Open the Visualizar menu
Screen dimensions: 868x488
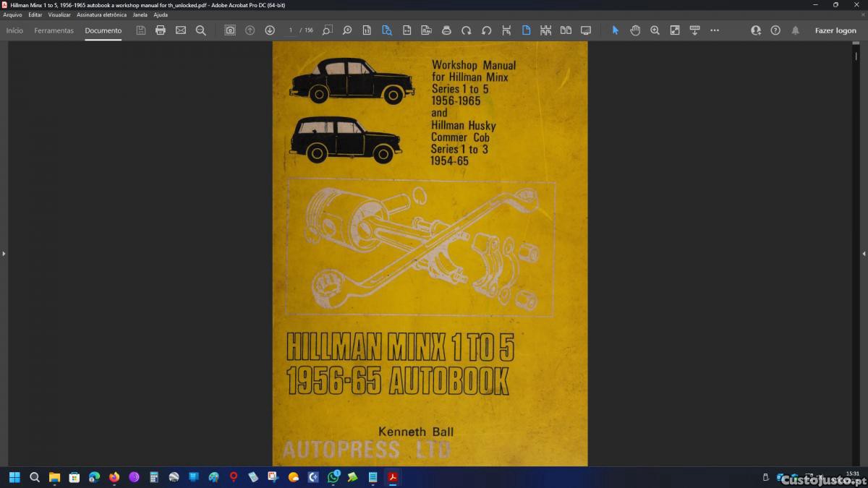point(59,14)
